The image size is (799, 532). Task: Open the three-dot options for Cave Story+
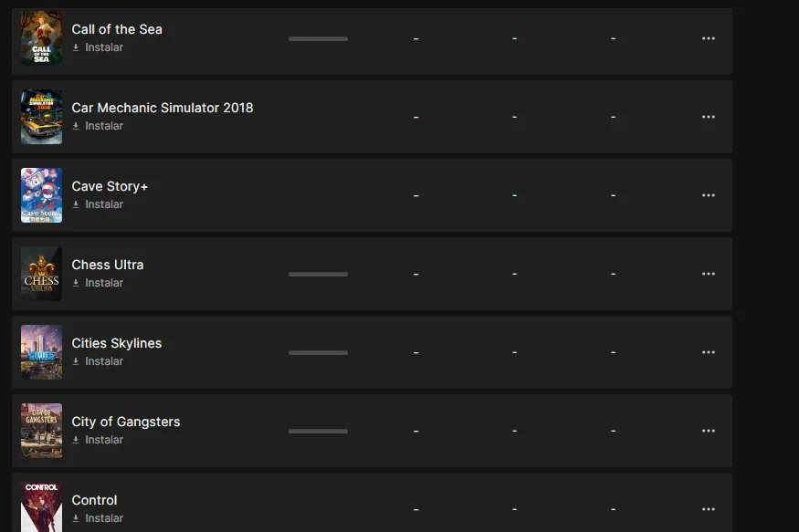point(709,195)
